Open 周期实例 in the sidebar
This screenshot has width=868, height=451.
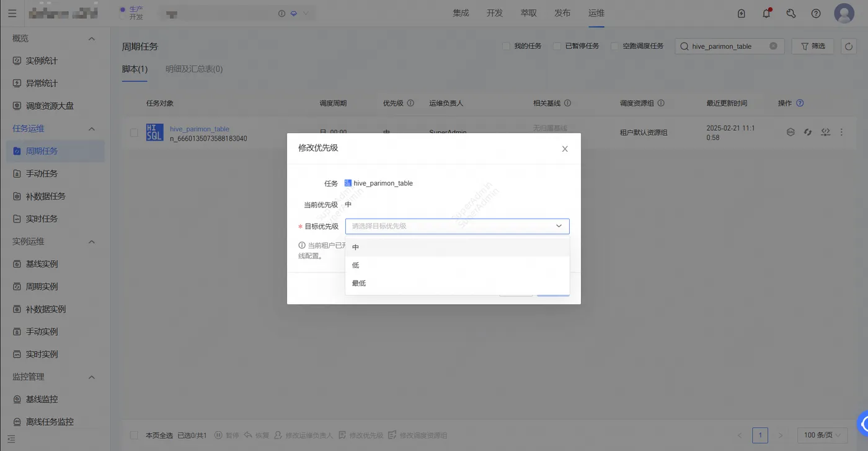click(x=42, y=287)
